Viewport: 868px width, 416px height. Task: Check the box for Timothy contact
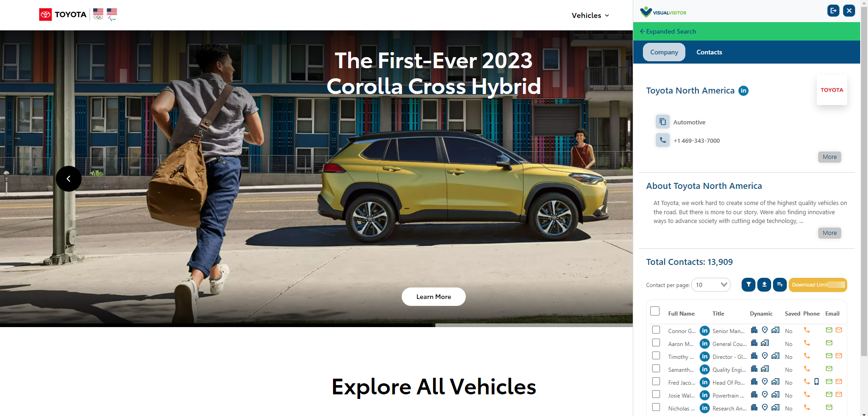pyautogui.click(x=656, y=356)
